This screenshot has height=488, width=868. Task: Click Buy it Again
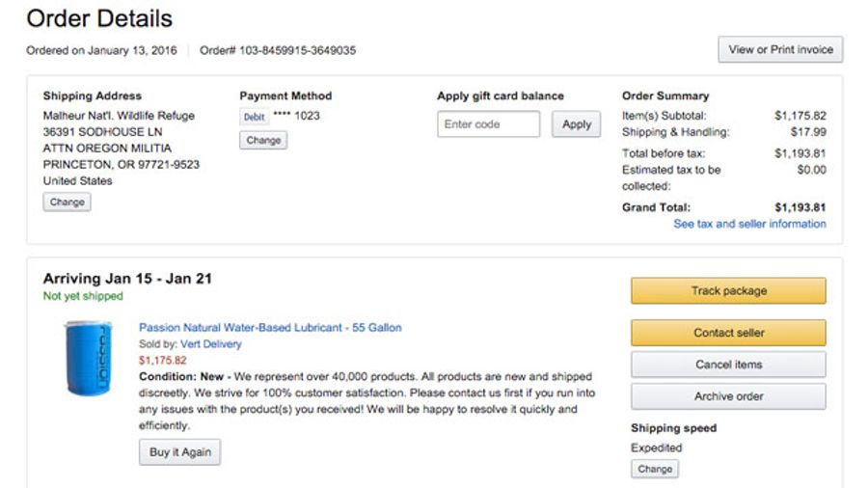(180, 452)
